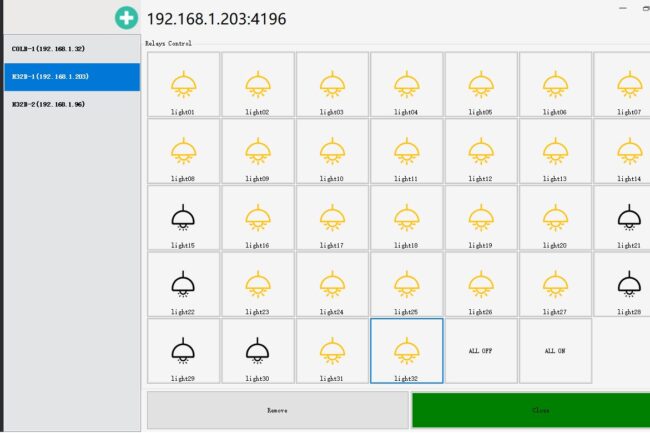Toggle the light01 relay lamp
Image resolution: width=650 pixels, height=433 pixels.
[183, 84]
